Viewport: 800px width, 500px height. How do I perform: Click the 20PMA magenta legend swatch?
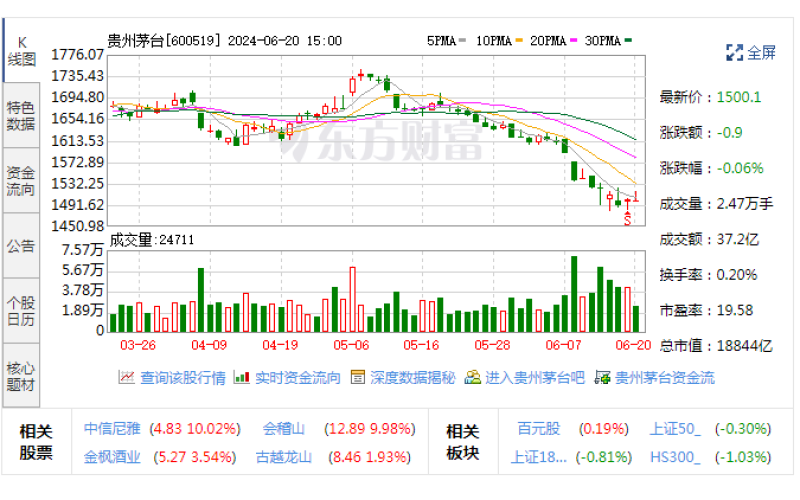point(573,40)
